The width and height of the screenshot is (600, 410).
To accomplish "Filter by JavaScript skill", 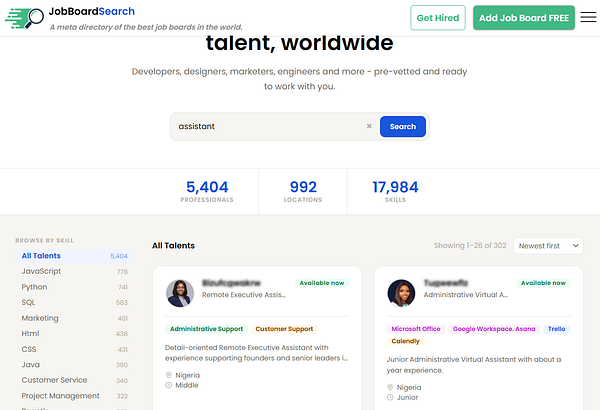I will coord(75,271).
